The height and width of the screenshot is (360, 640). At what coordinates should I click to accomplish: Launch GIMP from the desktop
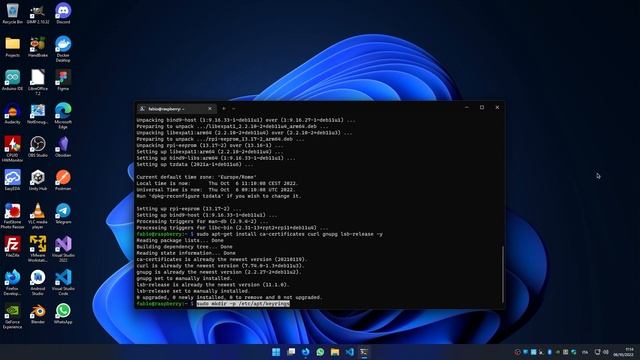pos(38,13)
